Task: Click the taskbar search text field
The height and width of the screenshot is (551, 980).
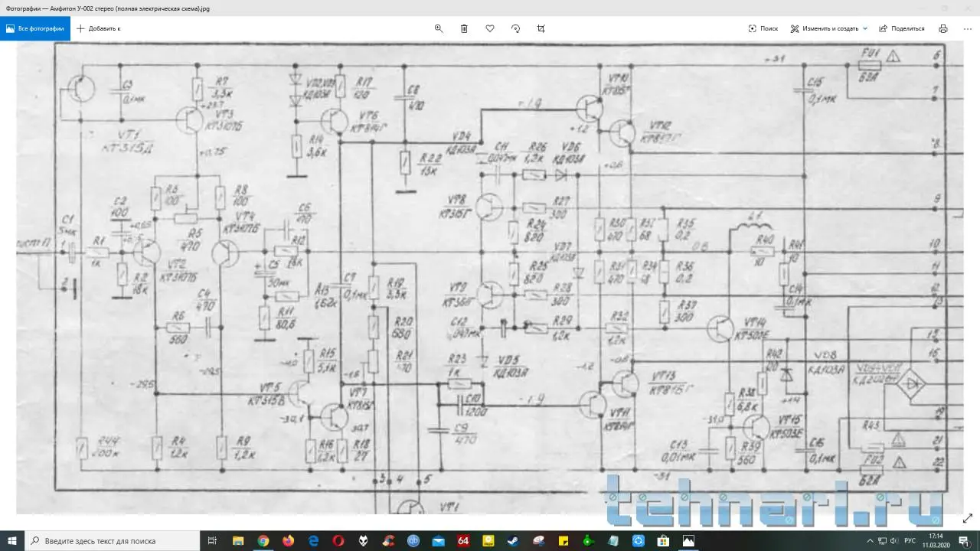Action: click(113, 540)
